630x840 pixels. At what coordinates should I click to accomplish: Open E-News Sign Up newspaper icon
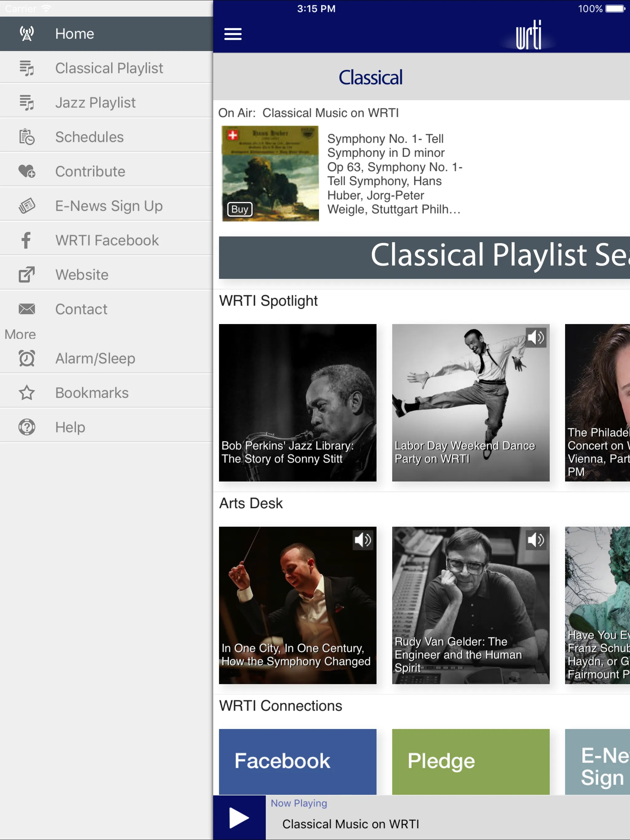pos(26,205)
